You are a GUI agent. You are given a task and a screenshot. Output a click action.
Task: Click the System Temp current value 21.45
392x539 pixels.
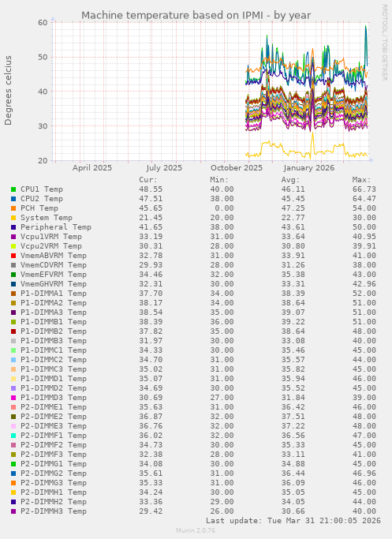[151, 218]
